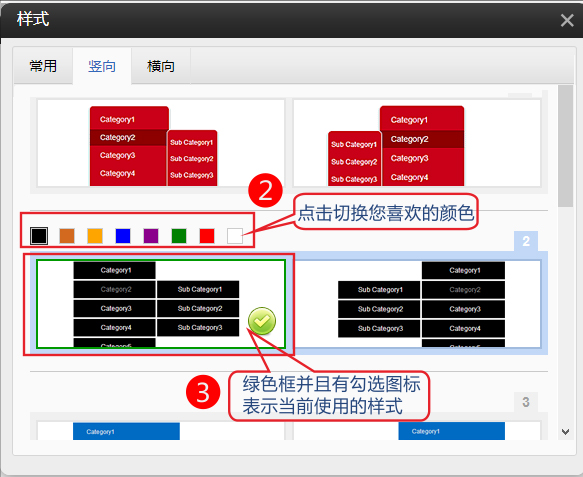Pick the red color swatch

tap(207, 236)
